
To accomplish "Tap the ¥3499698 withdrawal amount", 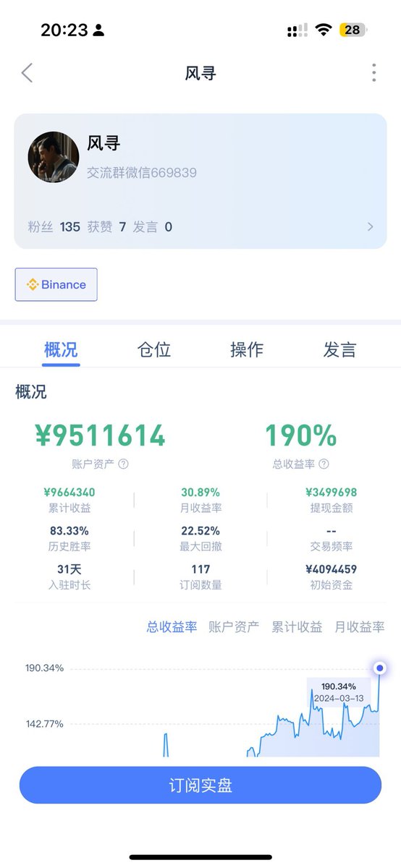I will tap(332, 493).
